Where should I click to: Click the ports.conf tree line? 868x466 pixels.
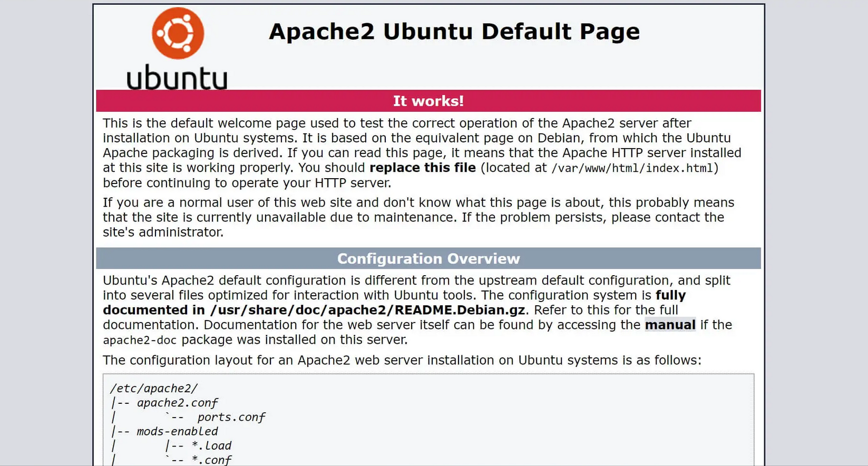tap(188, 417)
